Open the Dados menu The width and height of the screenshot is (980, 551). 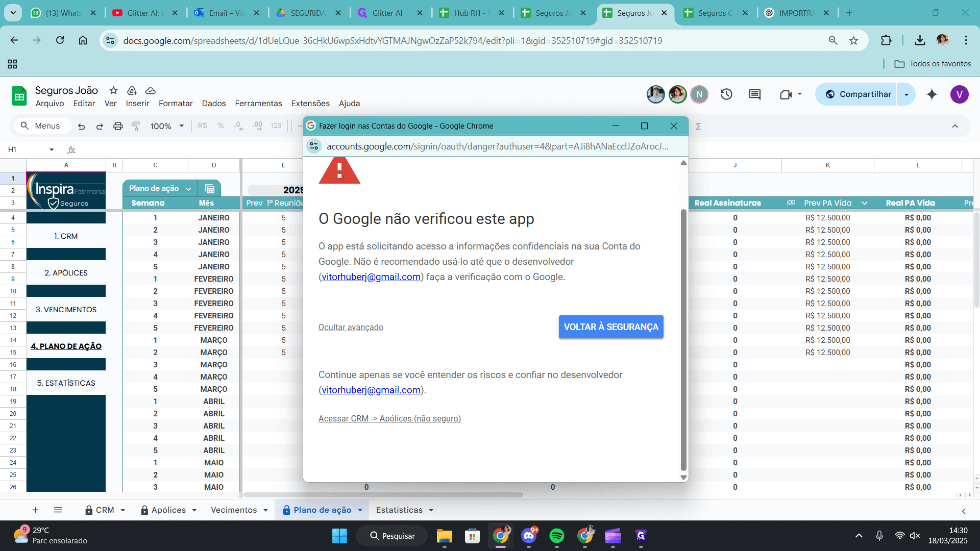[214, 103]
